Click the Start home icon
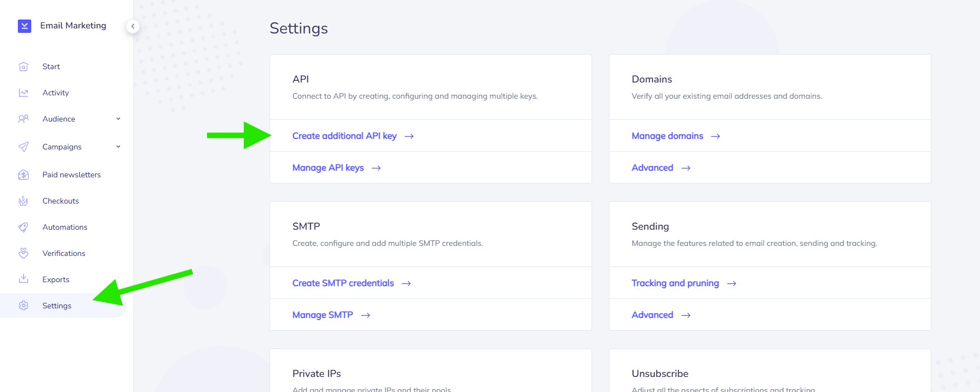 (23, 67)
